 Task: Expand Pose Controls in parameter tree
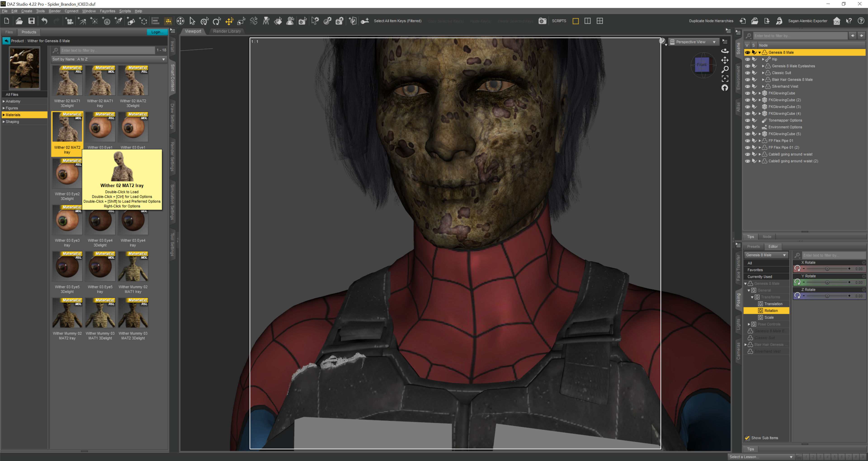pos(749,324)
